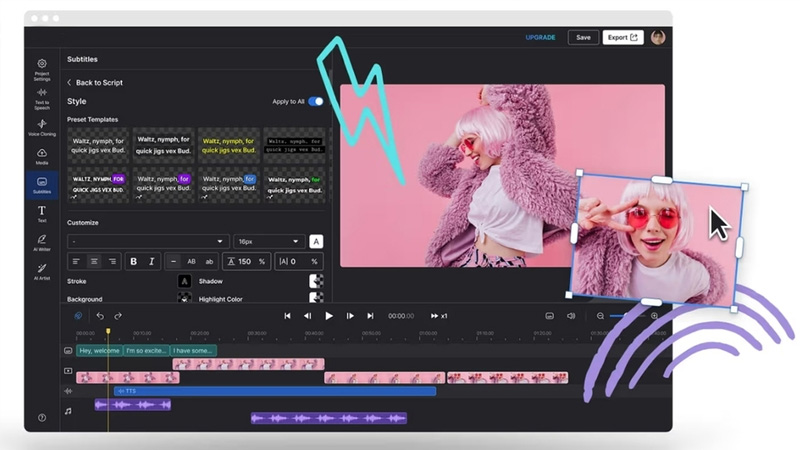Image resolution: width=800 pixels, height=450 pixels.
Task: Click the video track icon
Action: click(68, 371)
